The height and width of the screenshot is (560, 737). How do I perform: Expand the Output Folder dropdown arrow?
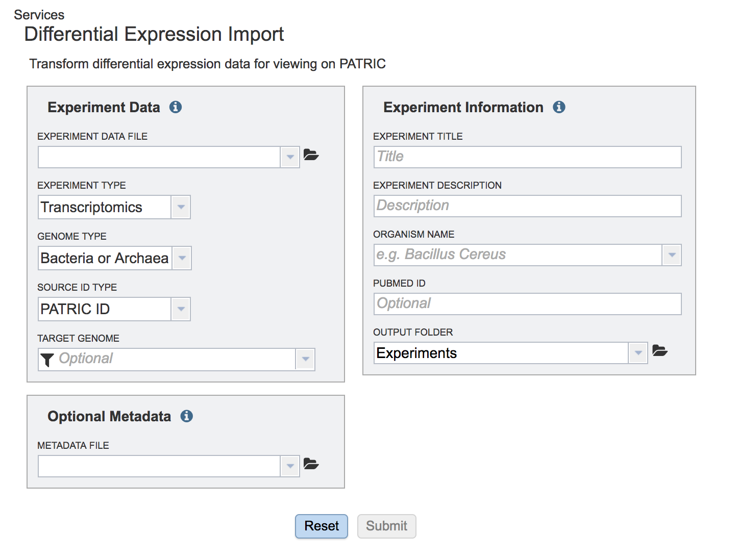click(x=638, y=353)
